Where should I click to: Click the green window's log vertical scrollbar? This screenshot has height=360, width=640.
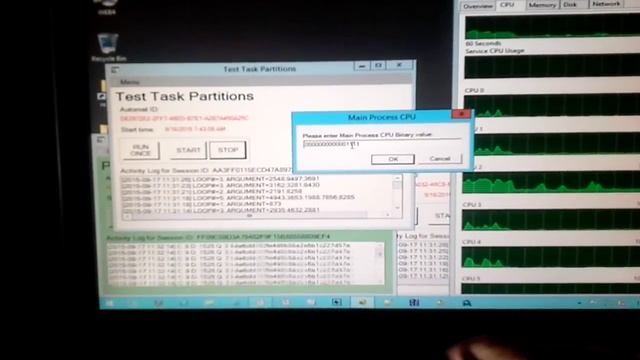380,263
